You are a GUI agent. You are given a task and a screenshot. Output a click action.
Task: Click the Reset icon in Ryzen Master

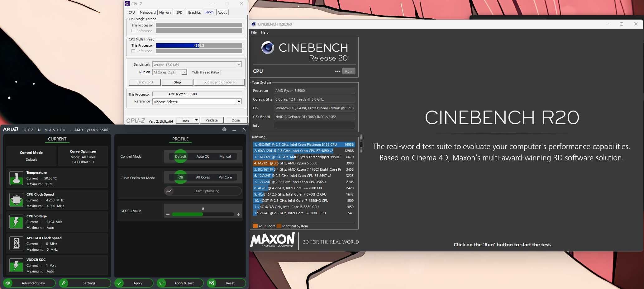click(212, 283)
